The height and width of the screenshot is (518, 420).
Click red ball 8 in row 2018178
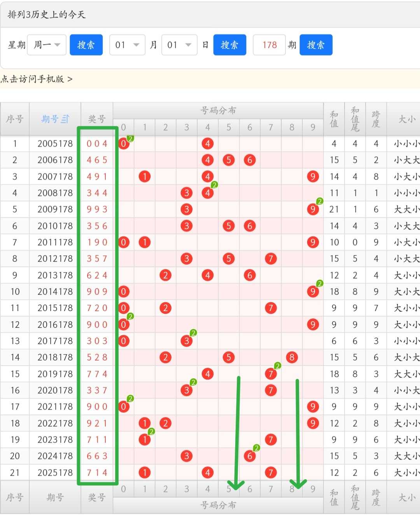coord(292,357)
